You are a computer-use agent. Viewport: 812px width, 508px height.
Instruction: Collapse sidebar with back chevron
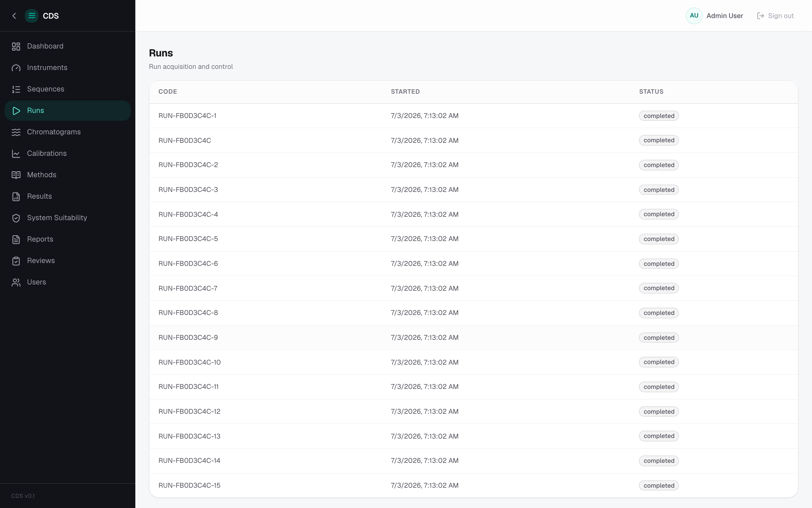point(14,16)
